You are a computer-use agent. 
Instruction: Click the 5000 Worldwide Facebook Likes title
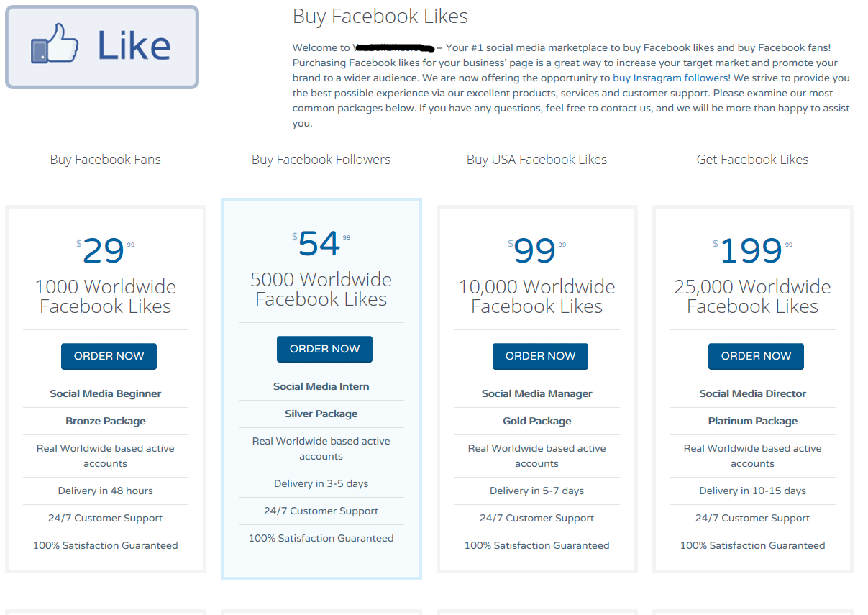click(321, 289)
